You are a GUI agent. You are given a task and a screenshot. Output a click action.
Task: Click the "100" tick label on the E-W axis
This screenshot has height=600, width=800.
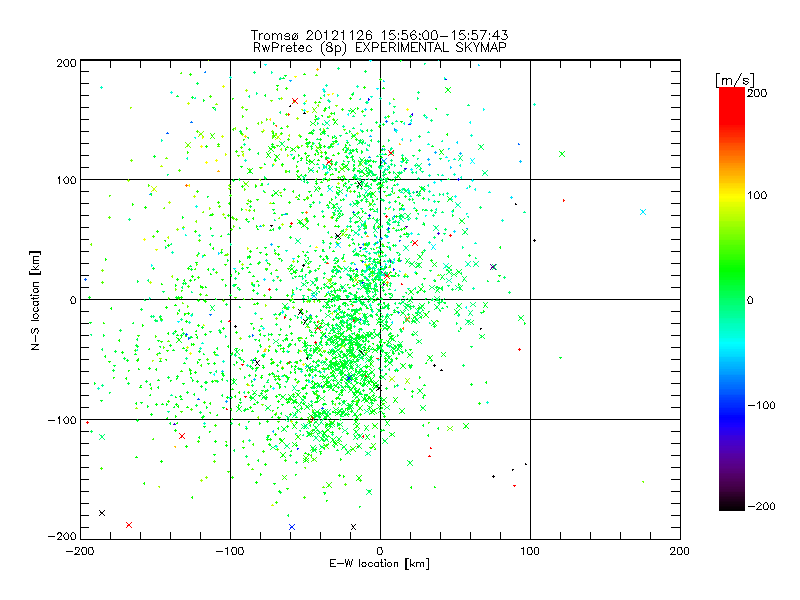pyautogui.click(x=530, y=551)
